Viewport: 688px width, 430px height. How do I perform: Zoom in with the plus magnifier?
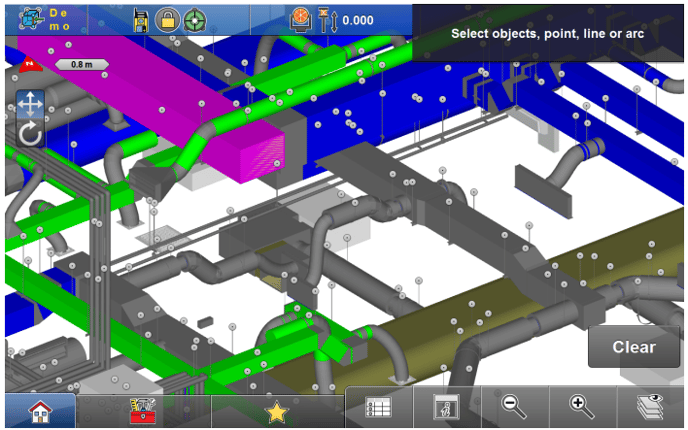pyautogui.click(x=581, y=406)
